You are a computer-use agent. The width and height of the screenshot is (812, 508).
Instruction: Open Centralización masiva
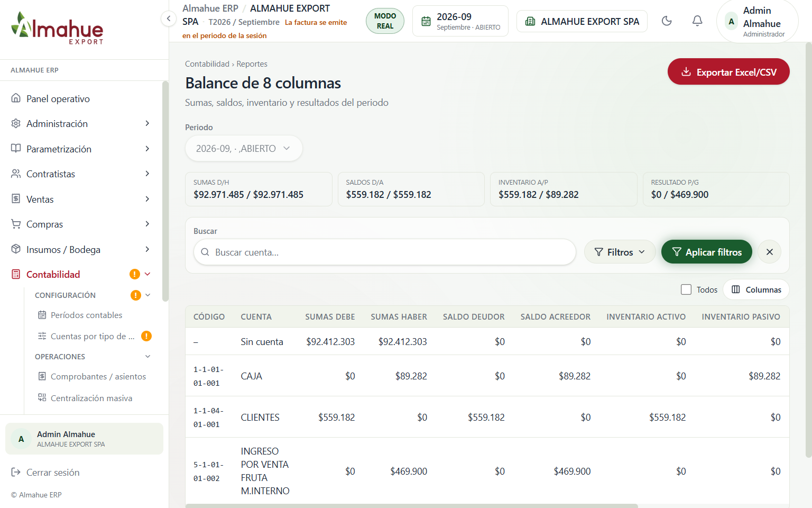point(85,398)
